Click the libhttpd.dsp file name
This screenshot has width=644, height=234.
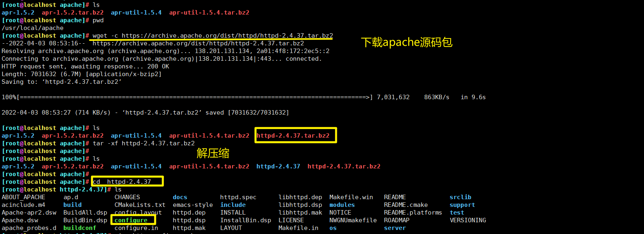tap(300, 205)
